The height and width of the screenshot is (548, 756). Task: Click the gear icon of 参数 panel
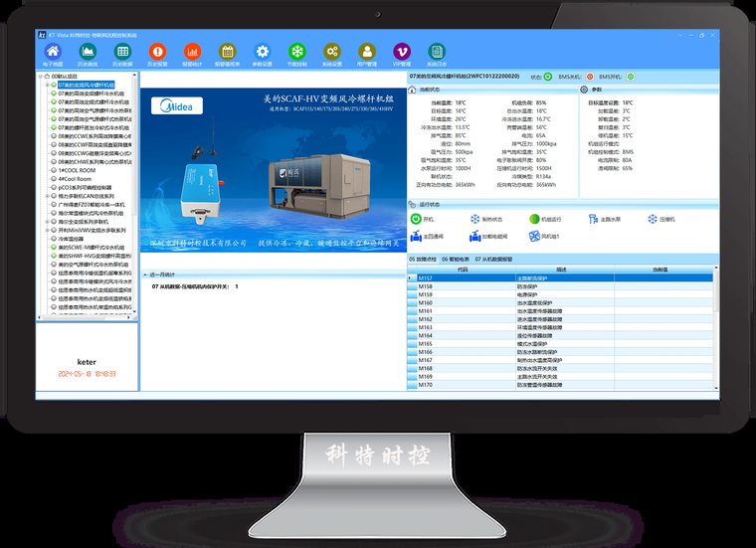584,90
